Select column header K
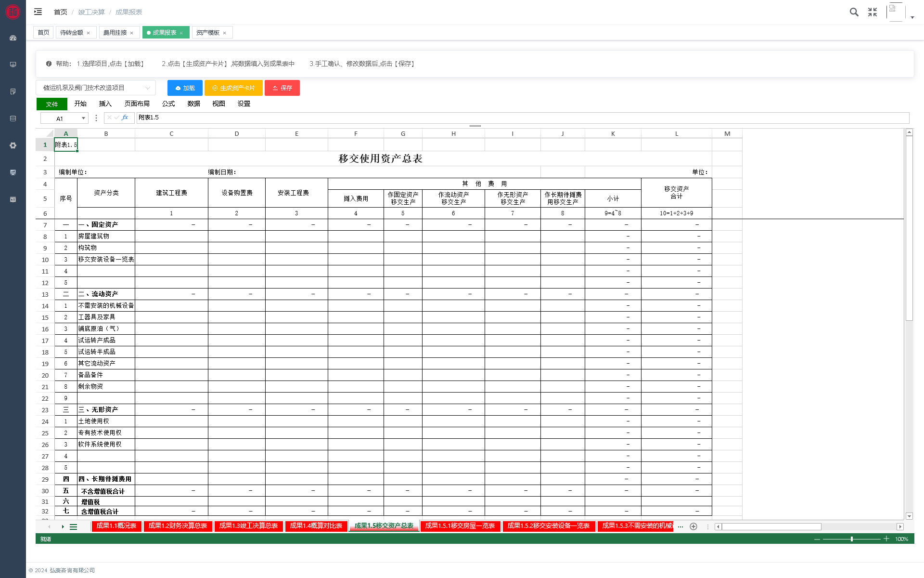 (x=613, y=133)
